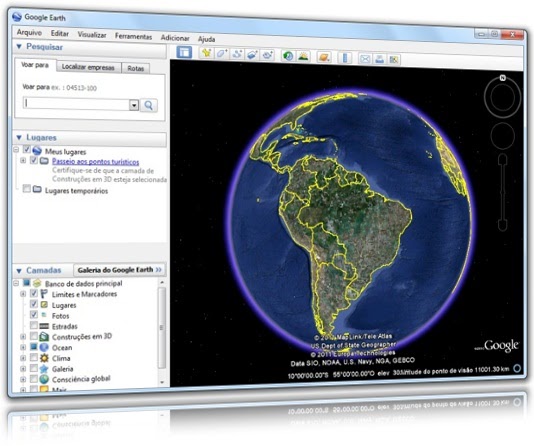Add a placemark with the yellow pushpin
This screenshot has width=534, height=446.
pos(206,53)
